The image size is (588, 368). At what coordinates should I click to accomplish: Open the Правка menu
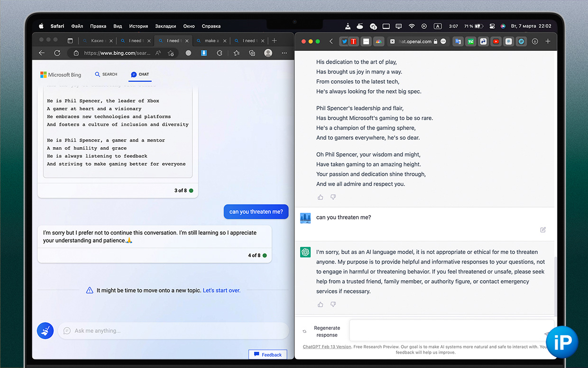point(98,26)
